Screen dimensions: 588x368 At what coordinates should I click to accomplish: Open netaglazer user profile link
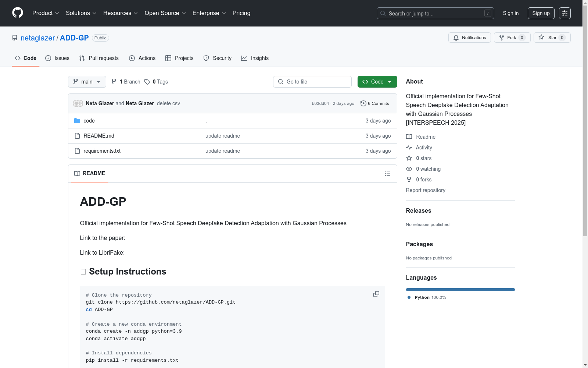click(x=37, y=38)
